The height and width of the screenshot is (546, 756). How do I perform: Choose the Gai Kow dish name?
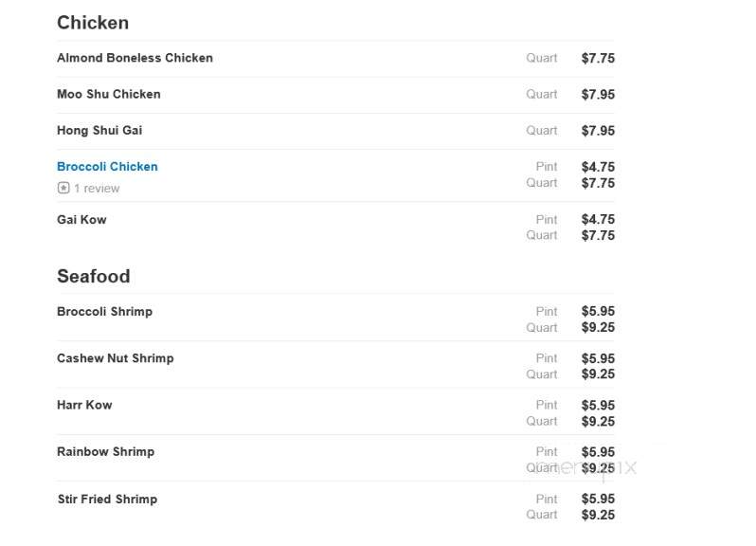click(x=81, y=220)
